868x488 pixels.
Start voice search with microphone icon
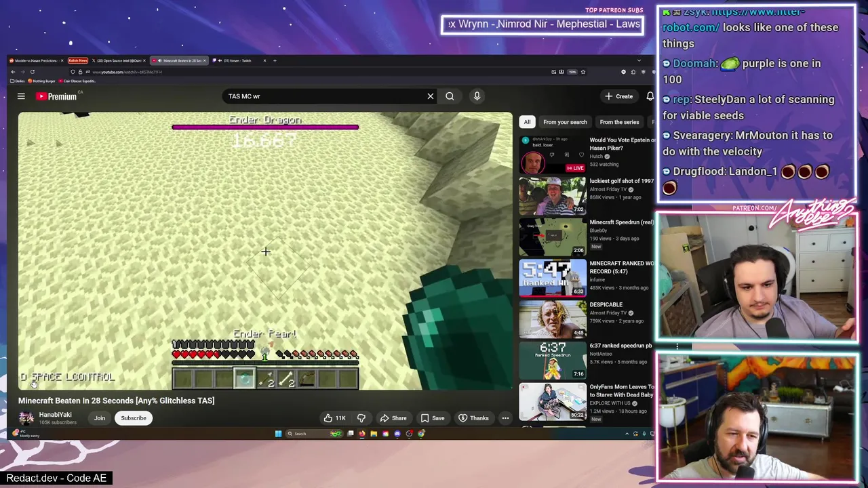coord(477,96)
